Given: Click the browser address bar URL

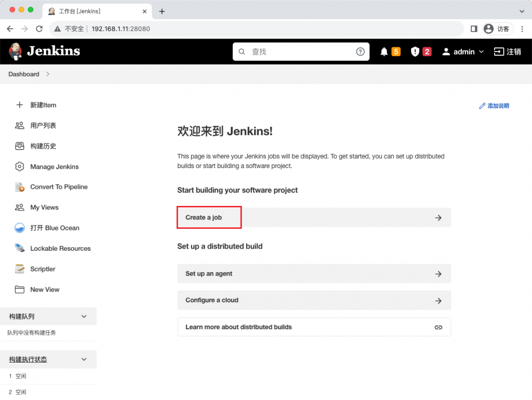Looking at the screenshot, I should [x=121, y=29].
